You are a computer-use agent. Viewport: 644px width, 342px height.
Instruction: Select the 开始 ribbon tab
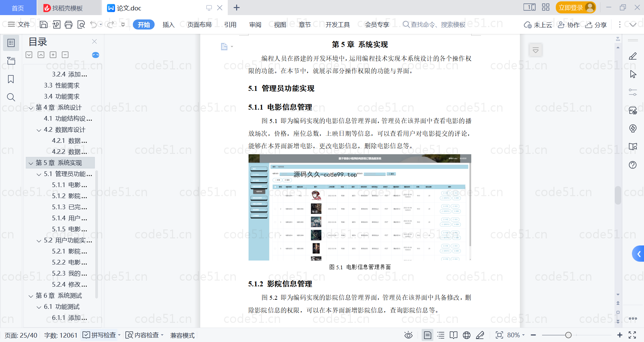point(144,24)
